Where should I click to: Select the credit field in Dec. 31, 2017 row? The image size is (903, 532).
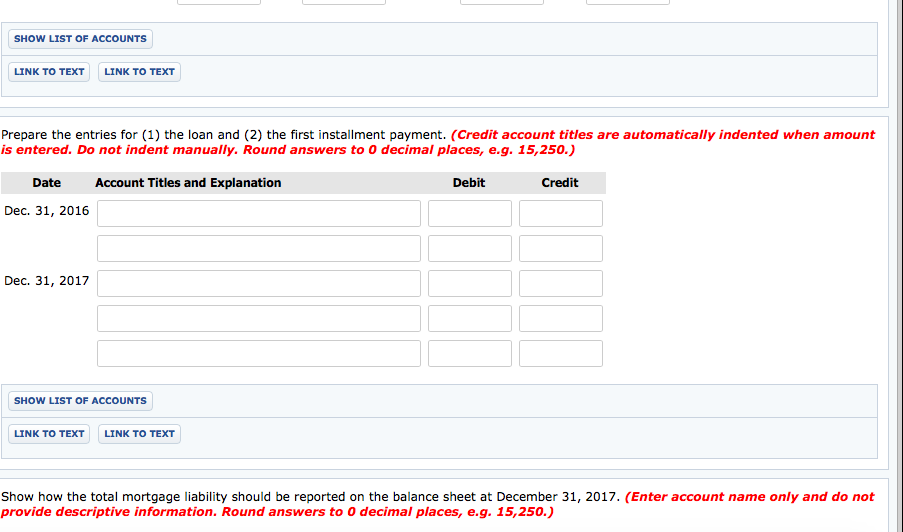pyautogui.click(x=561, y=284)
